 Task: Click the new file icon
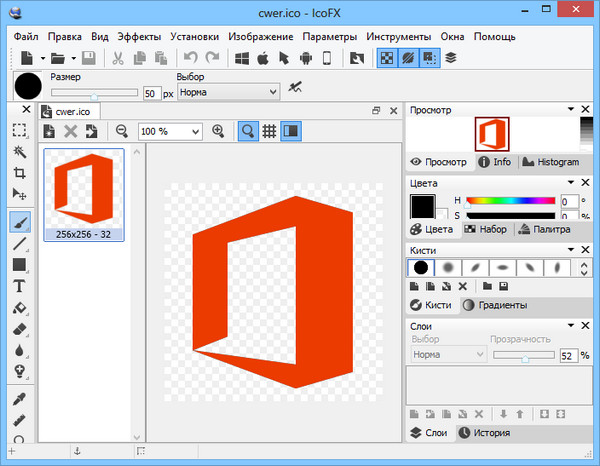tap(27, 58)
